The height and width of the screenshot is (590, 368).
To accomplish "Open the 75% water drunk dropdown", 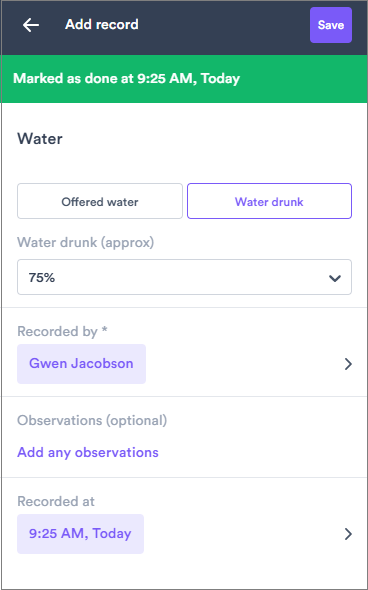I will 184,277.
